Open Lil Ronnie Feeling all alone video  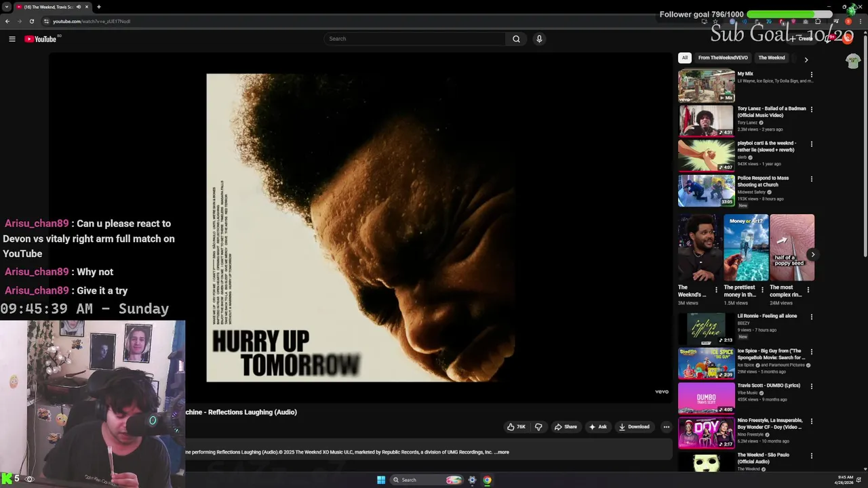coord(707,328)
